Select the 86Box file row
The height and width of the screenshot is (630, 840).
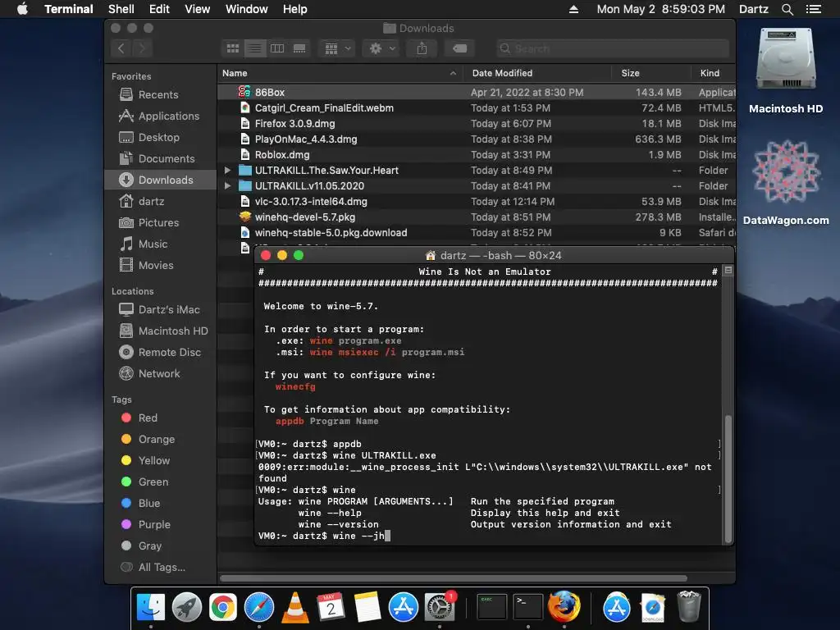point(477,92)
